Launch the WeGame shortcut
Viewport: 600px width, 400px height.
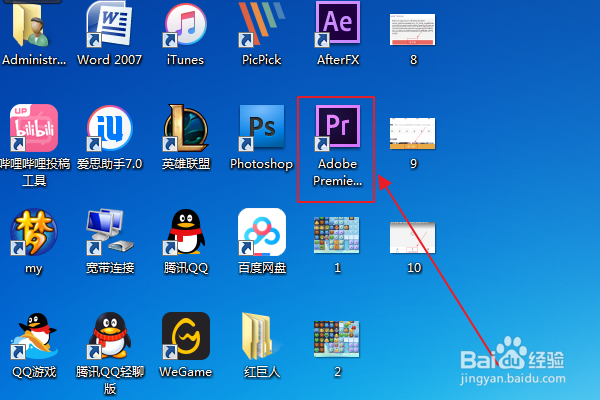pyautogui.click(x=186, y=336)
